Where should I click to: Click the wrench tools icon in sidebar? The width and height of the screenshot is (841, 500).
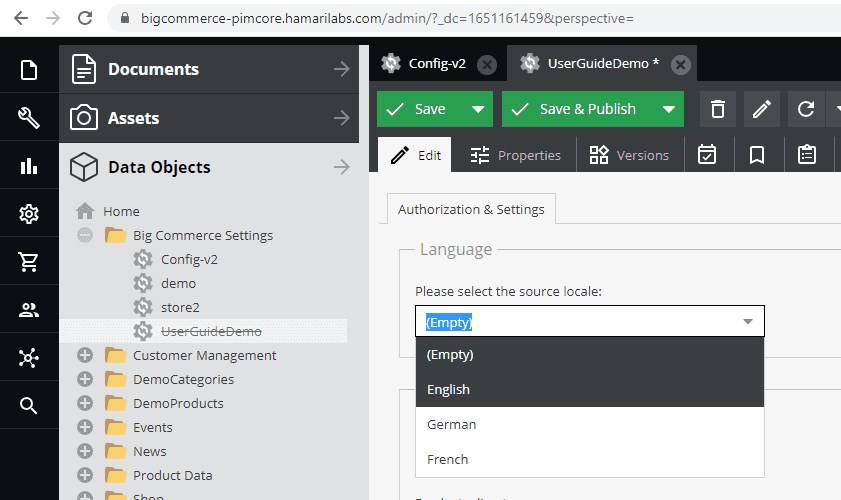pos(29,118)
